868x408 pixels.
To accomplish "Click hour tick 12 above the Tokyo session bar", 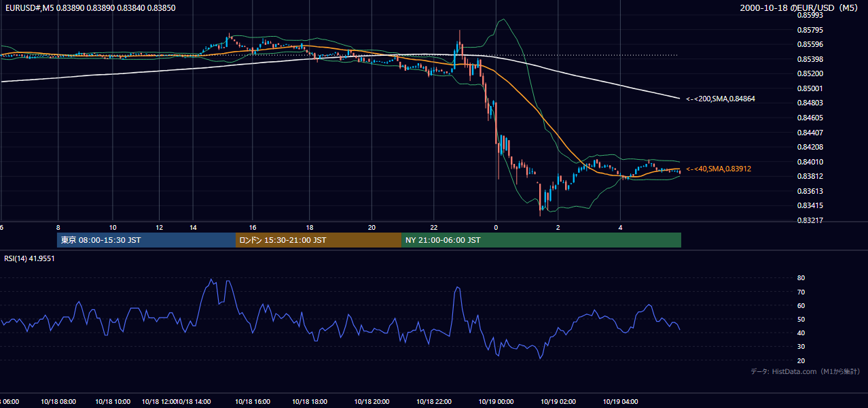I will (159, 227).
